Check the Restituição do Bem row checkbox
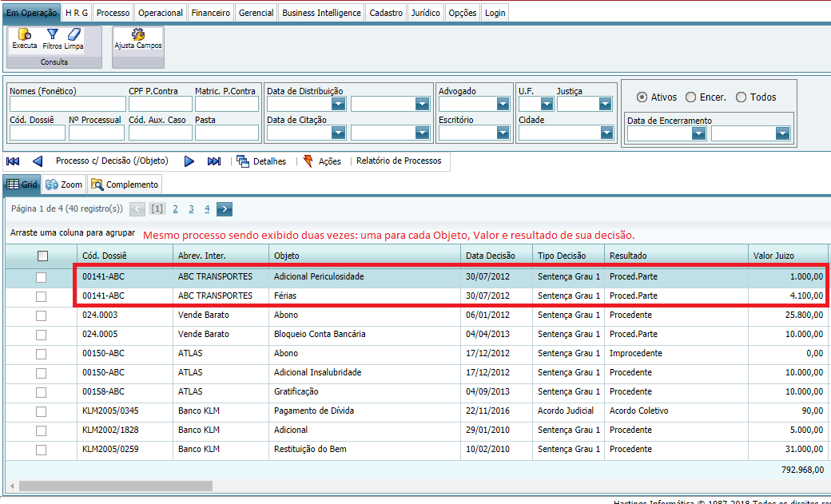831x504 pixels. coord(41,450)
